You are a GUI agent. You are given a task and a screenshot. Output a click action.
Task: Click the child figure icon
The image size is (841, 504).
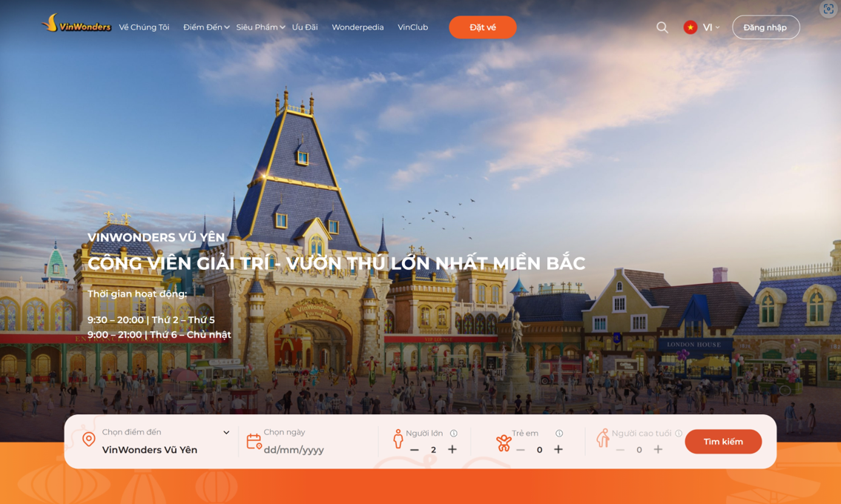[x=504, y=443]
